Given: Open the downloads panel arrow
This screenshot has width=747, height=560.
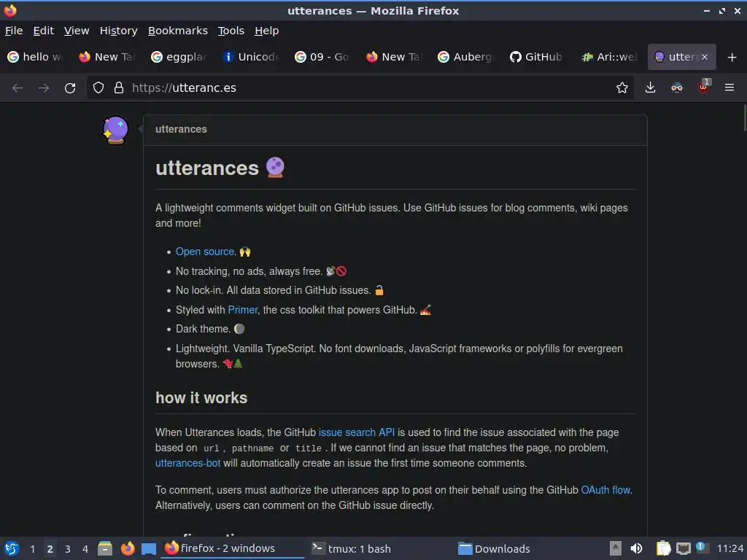Looking at the screenshot, I should (x=650, y=87).
